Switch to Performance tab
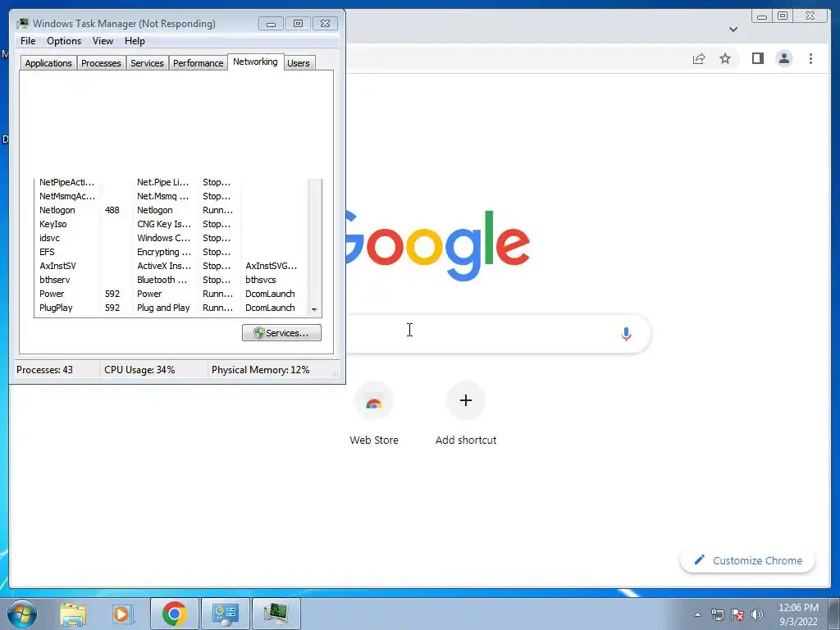 (x=198, y=63)
